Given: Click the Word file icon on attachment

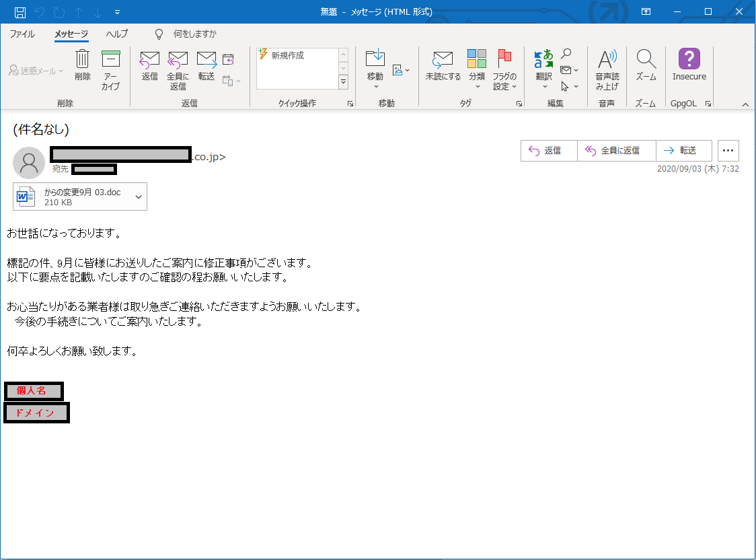Looking at the screenshot, I should 26,197.
